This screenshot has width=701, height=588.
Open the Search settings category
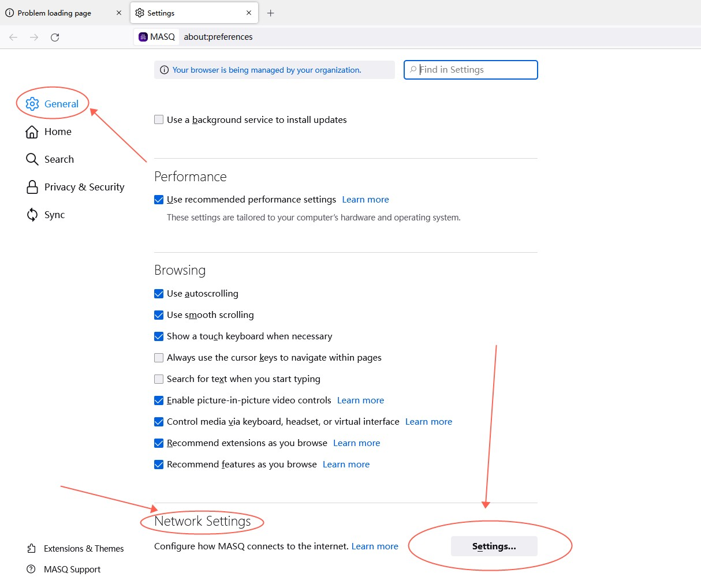tap(50, 159)
